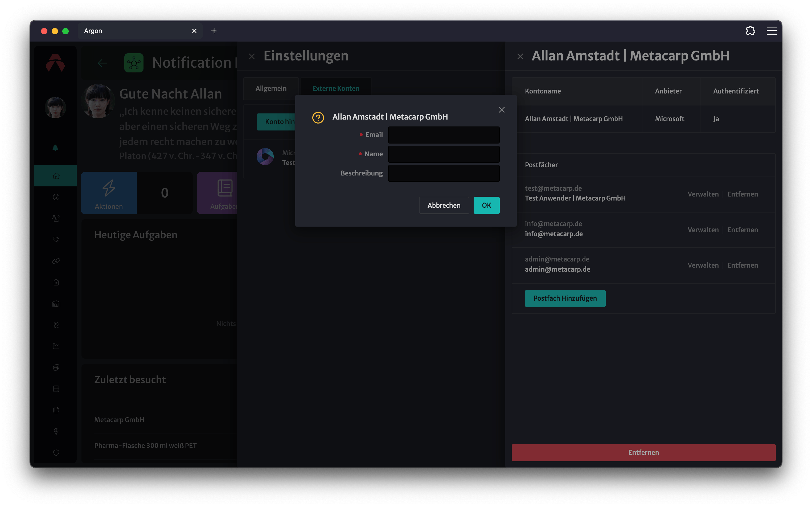The height and width of the screenshot is (507, 812).
Task: Select the Allan Amstadt | Metacarp GmbH table row name
Action: [x=574, y=119]
